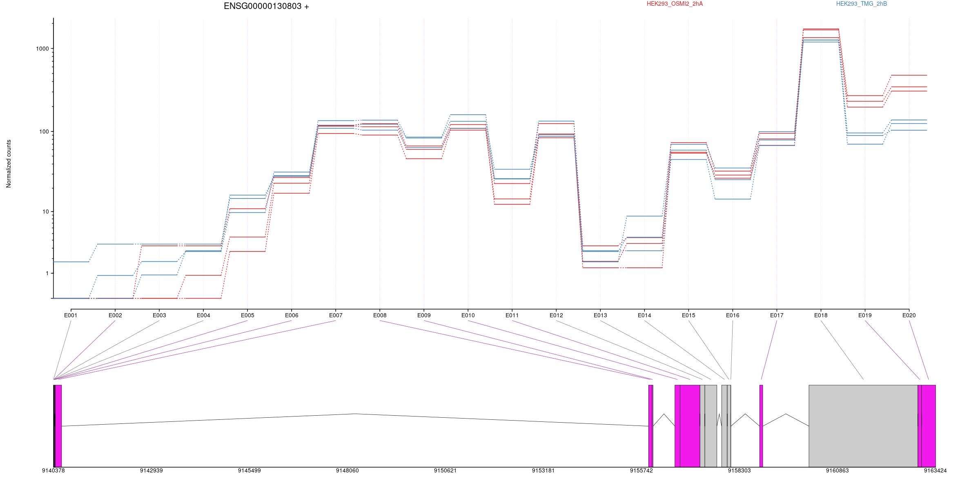Select exon label E007
This screenshot has width=980, height=490.
coord(336,315)
